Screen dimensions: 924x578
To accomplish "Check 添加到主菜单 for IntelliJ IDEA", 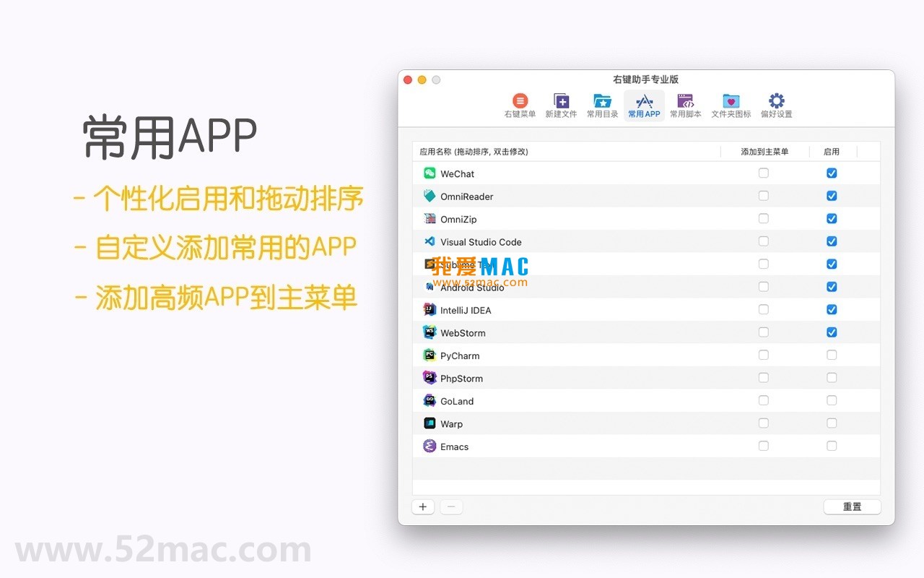I will (764, 309).
